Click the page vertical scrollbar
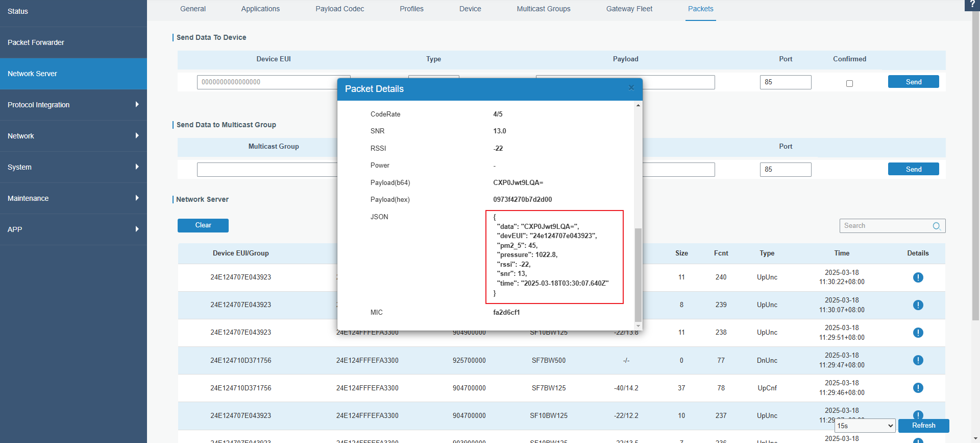Screen dimensions: 980x443 pyautogui.click(x=975, y=166)
